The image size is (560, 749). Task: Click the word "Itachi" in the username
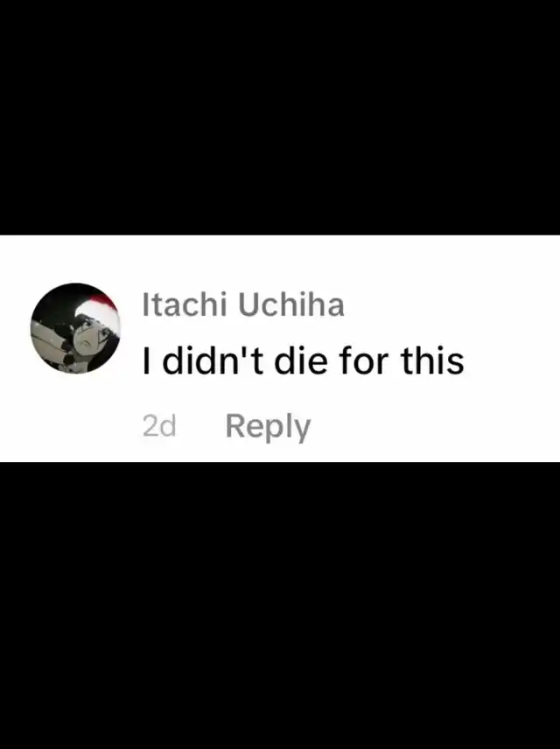(x=184, y=304)
